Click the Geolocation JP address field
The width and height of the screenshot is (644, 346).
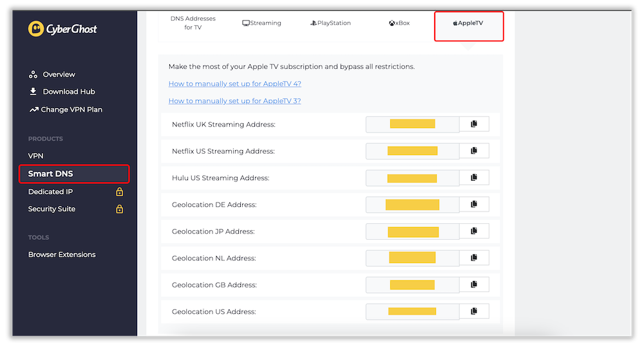412,232
